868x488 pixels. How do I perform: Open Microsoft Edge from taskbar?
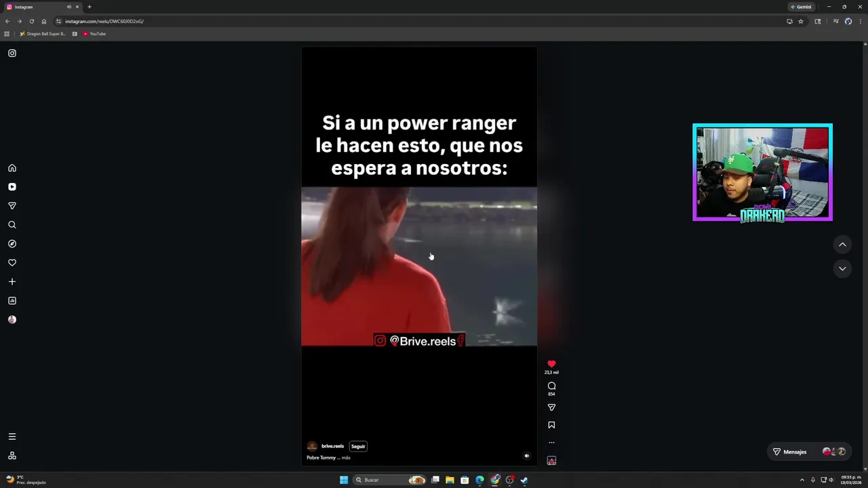coord(479,480)
